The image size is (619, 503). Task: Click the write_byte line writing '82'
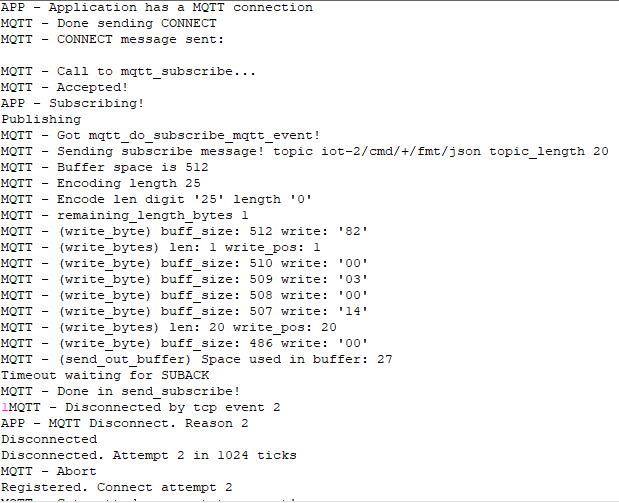coord(184,231)
